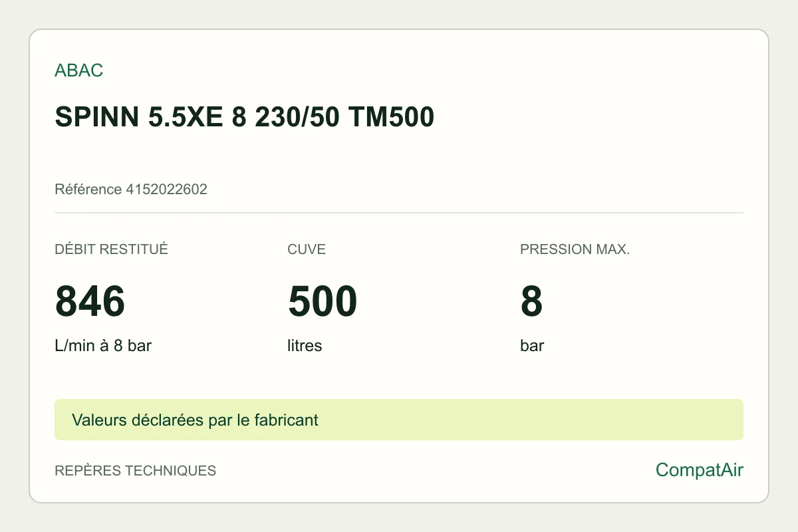The width and height of the screenshot is (798, 532).
Task: Click the L/min à 8 bar unit
Action: point(103,346)
